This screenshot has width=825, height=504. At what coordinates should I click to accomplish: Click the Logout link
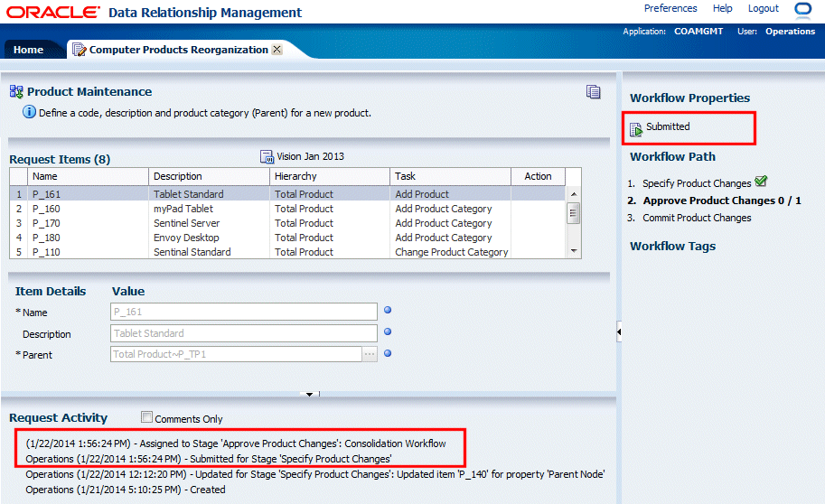click(x=763, y=8)
